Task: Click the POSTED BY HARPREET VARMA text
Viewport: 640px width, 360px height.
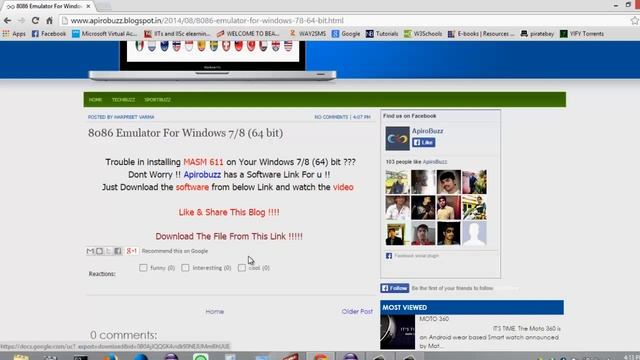Action: click(x=121, y=117)
